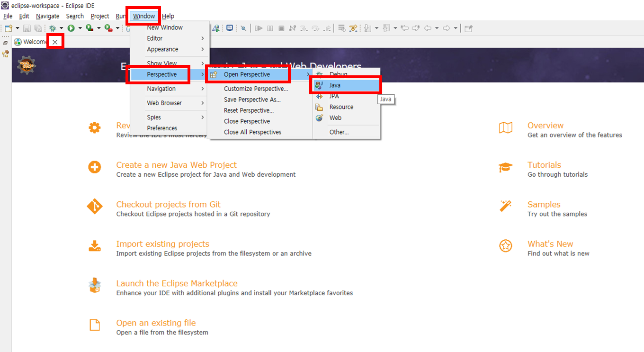The width and height of the screenshot is (644, 352).
Task: Click the Next Annotation icon
Action: coord(367,28)
